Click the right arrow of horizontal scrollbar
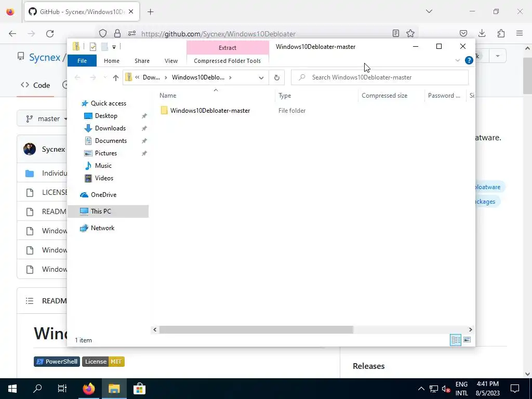The image size is (532, 399). 470,329
